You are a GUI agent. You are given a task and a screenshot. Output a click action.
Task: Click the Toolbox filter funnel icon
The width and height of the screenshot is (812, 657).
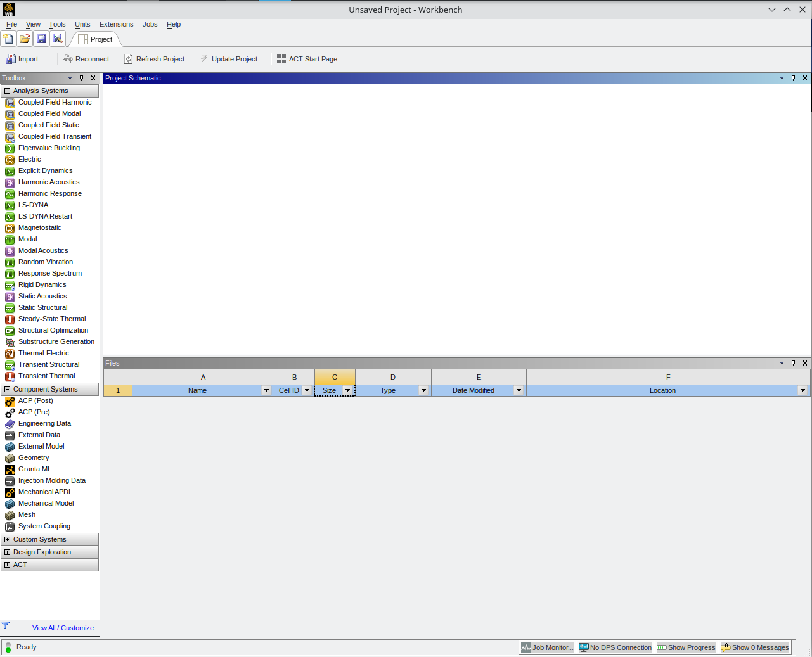pyautogui.click(x=6, y=626)
